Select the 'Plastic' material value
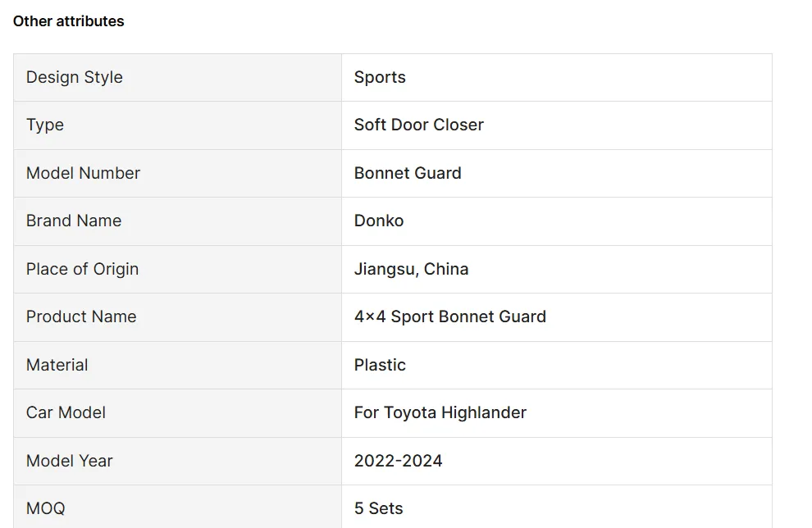 tap(380, 365)
